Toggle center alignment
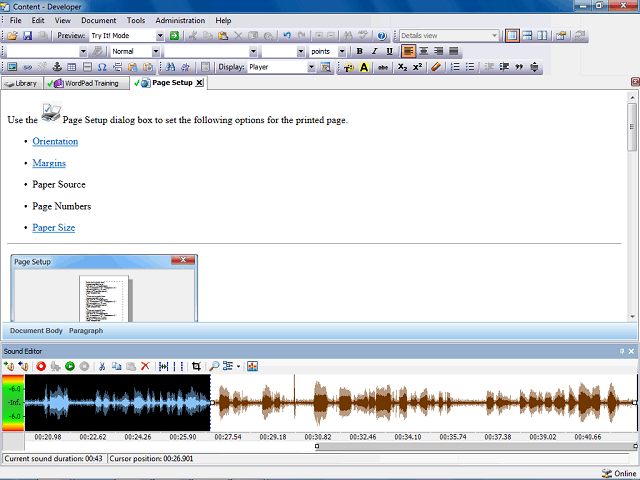640x480 pixels. [x=424, y=51]
